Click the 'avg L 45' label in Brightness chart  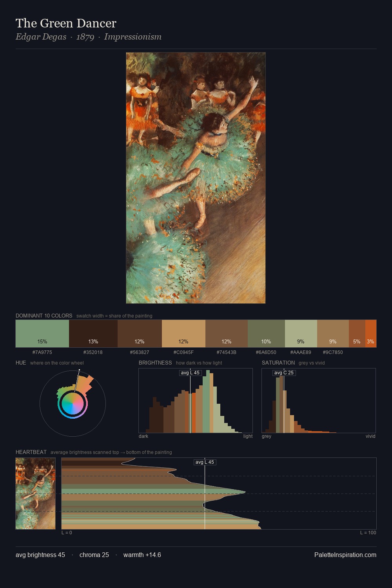tap(190, 373)
